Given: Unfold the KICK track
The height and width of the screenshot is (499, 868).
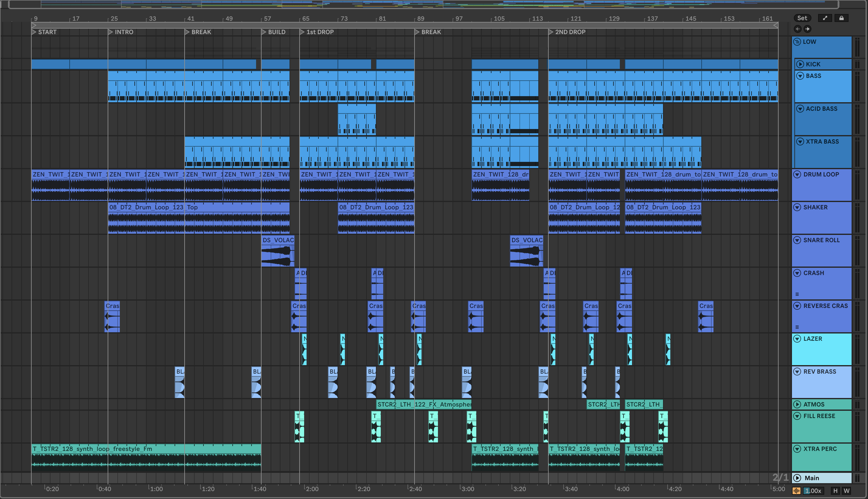Looking at the screenshot, I should click(x=800, y=64).
